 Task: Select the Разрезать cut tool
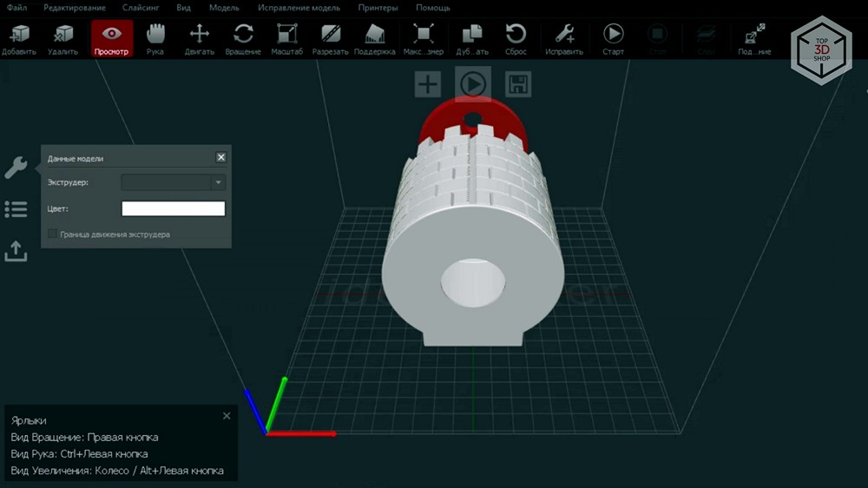[x=331, y=39]
